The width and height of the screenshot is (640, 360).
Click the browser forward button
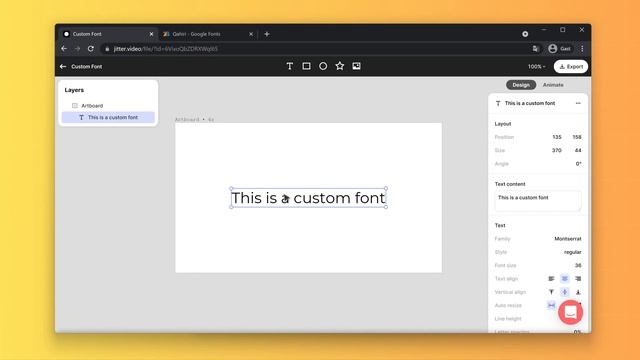77,49
